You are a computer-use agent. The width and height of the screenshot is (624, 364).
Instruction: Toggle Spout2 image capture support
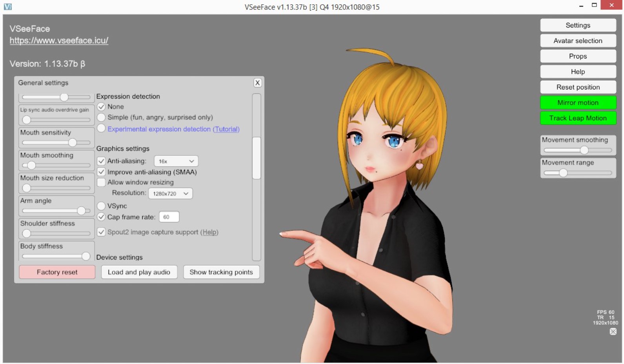101,232
